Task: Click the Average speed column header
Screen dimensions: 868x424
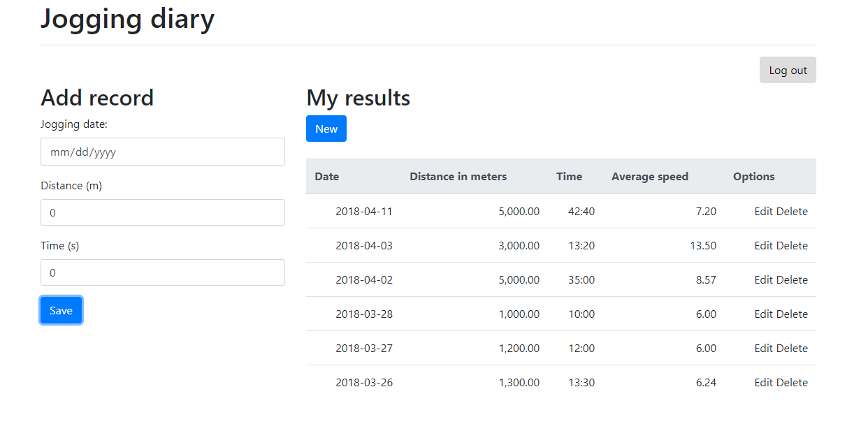Action: [x=649, y=177]
